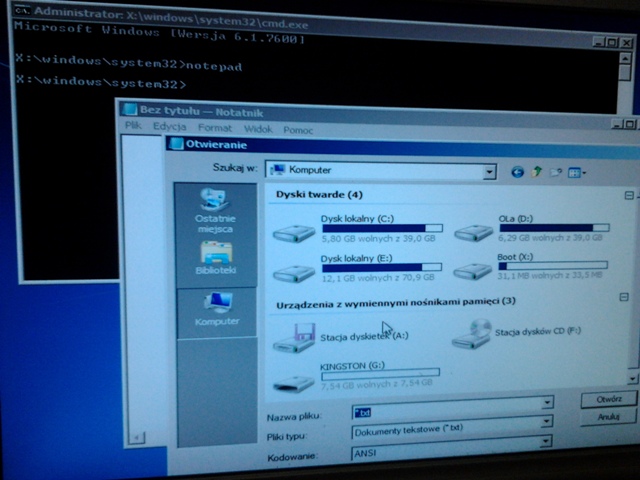This screenshot has width=640, height=480.
Task: Open the view menu icon in dialog
Action: (x=577, y=173)
